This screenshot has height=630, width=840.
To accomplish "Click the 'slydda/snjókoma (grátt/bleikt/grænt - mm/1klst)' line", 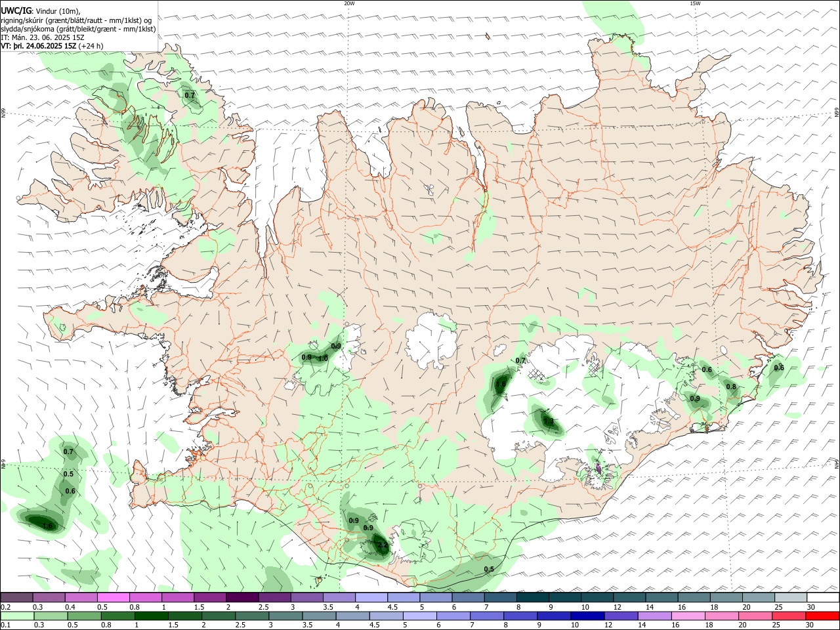I will point(78,29).
